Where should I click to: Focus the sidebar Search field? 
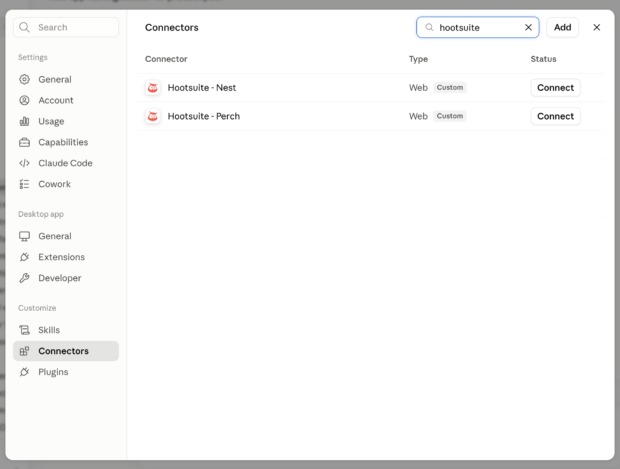(66, 27)
